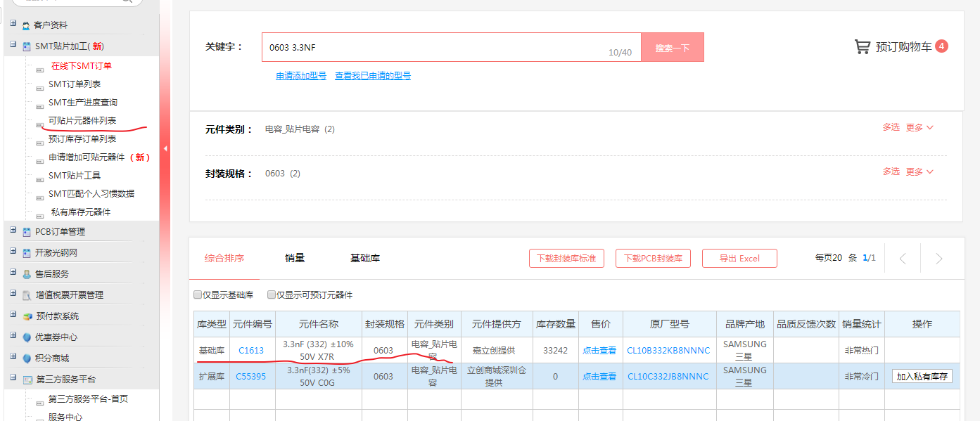Click the small icon beside 私有库存元器件

40,215
